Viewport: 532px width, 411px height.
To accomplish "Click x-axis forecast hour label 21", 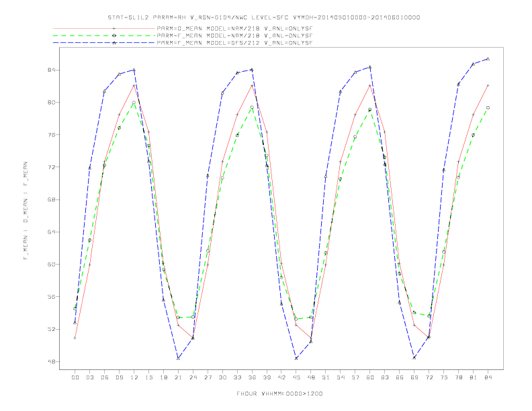I will (178, 377).
